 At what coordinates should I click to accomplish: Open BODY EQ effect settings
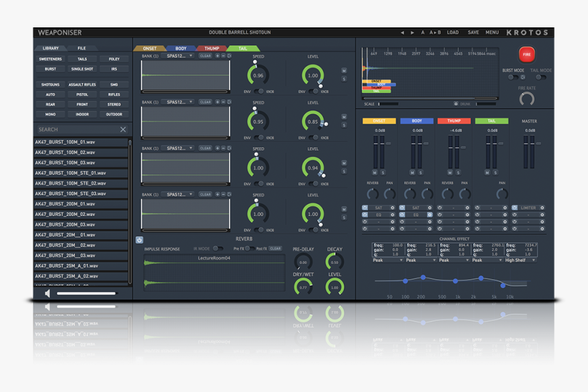[430, 215]
